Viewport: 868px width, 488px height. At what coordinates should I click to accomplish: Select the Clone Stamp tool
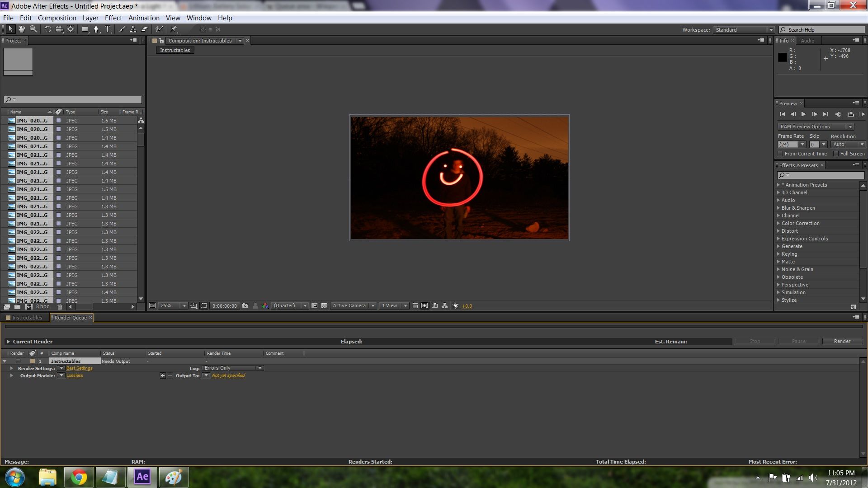132,29
